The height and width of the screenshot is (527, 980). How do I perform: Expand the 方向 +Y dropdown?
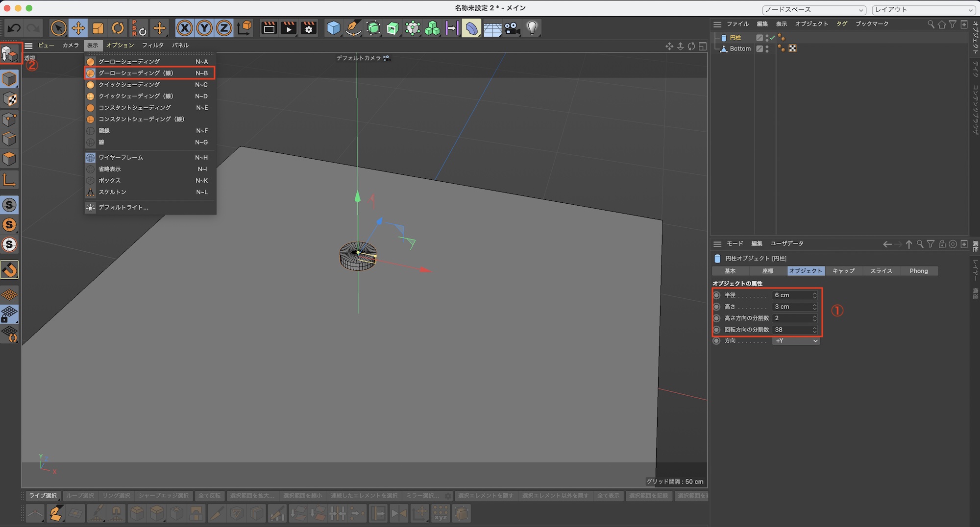pos(796,341)
